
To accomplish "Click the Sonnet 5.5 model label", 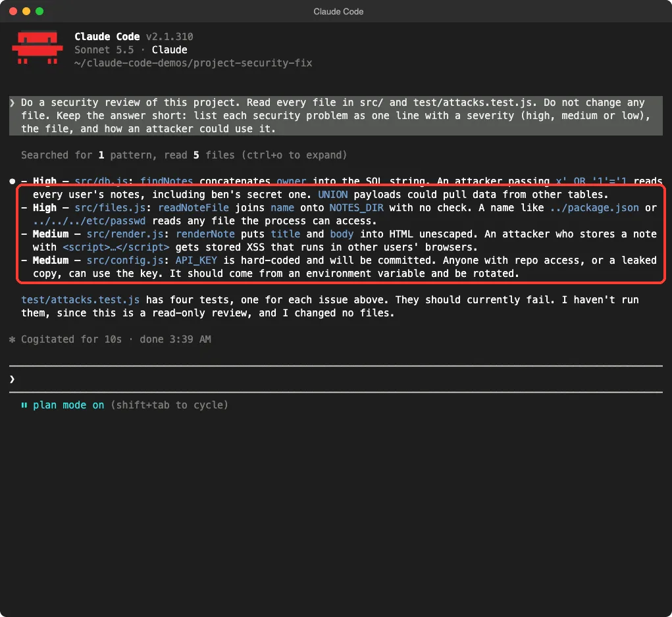I will click(x=104, y=50).
